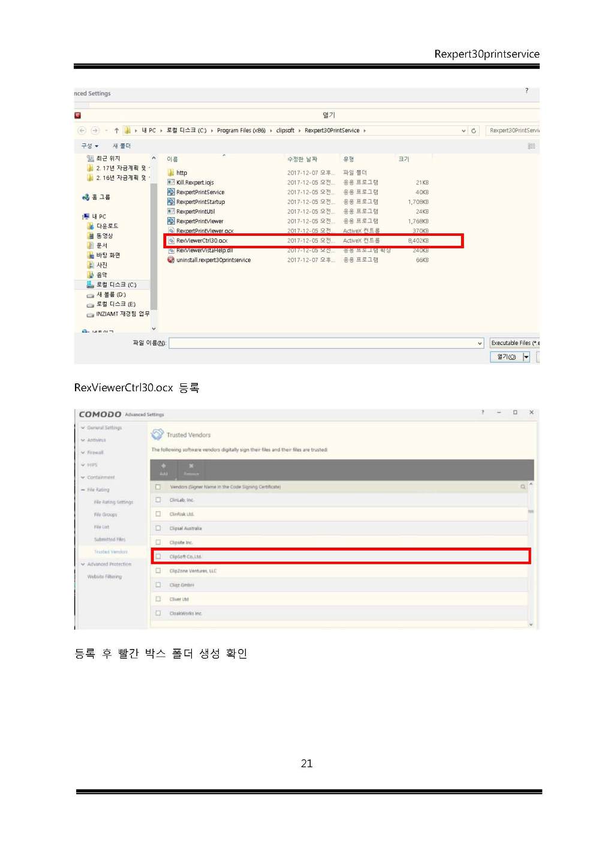
Task: Tick the ClipZone Ventures, LLC checkbox
Action: (x=158, y=570)
